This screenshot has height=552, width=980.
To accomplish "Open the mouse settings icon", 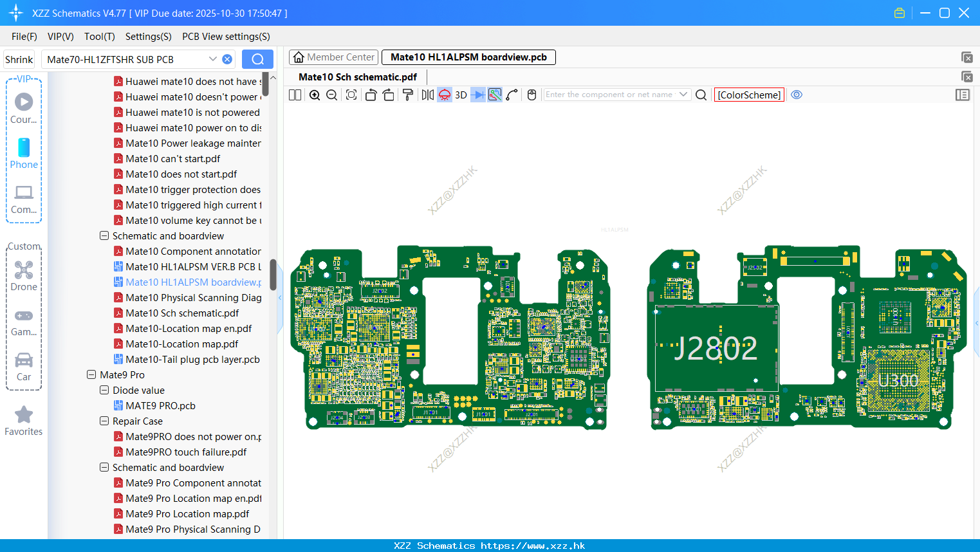I will point(532,95).
